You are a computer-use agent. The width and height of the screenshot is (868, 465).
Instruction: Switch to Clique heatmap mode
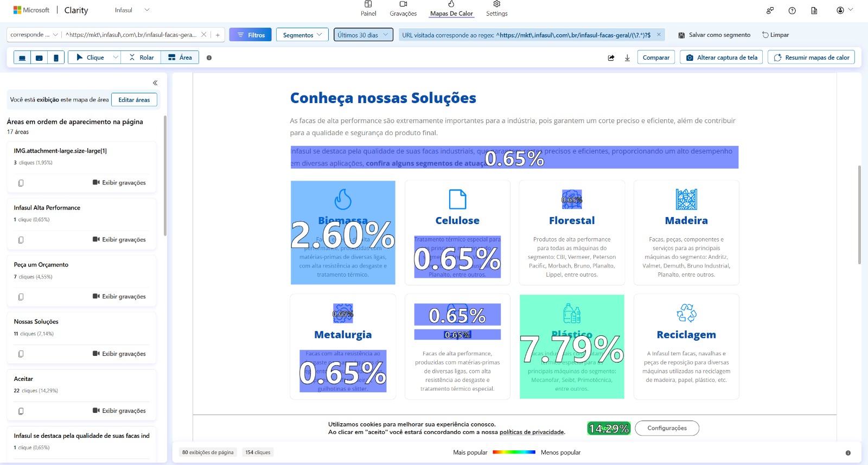[x=90, y=58]
